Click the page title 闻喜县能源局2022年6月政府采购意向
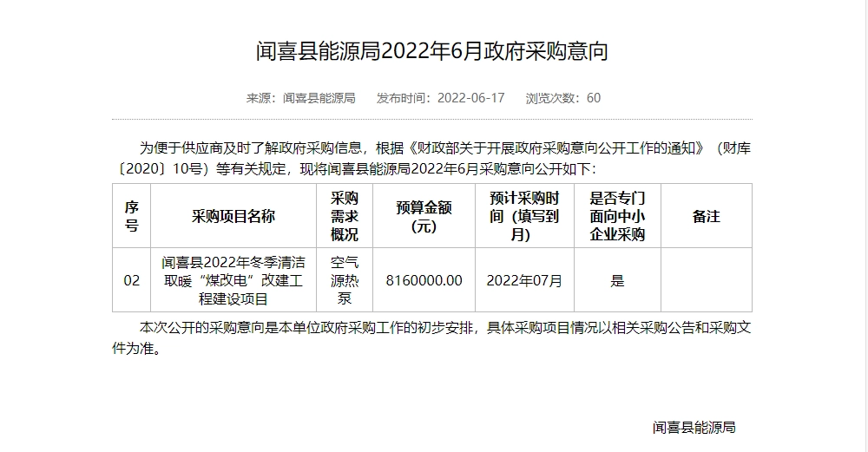 pyautogui.click(x=432, y=52)
